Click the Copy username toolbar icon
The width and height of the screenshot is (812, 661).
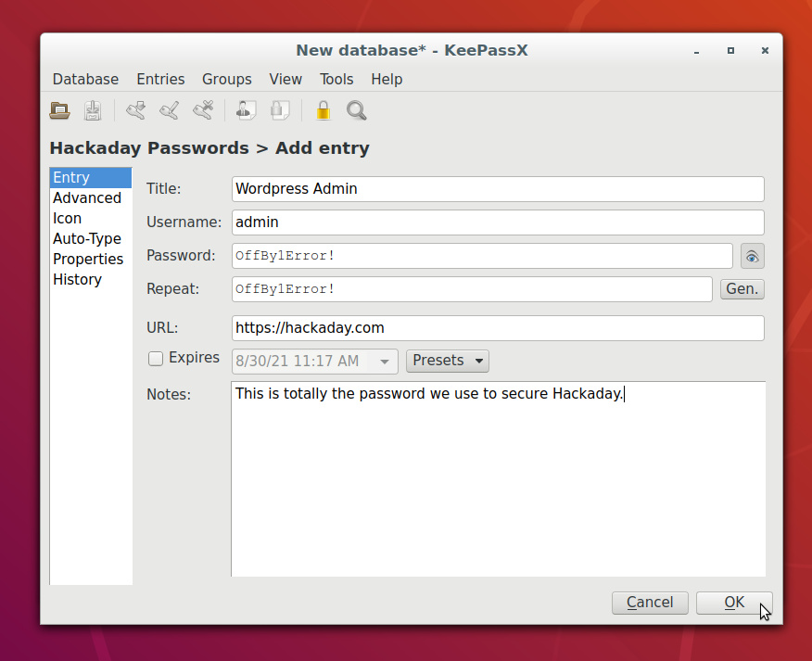tap(246, 111)
